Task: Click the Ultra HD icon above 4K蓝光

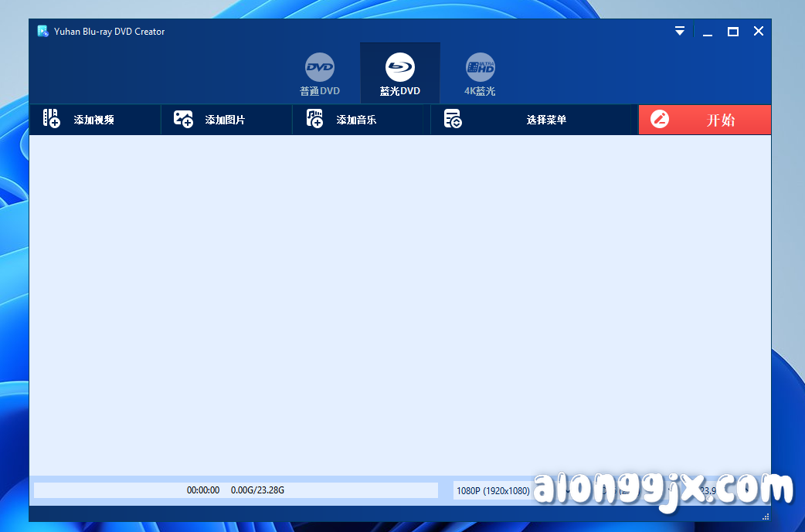Action: coord(480,67)
